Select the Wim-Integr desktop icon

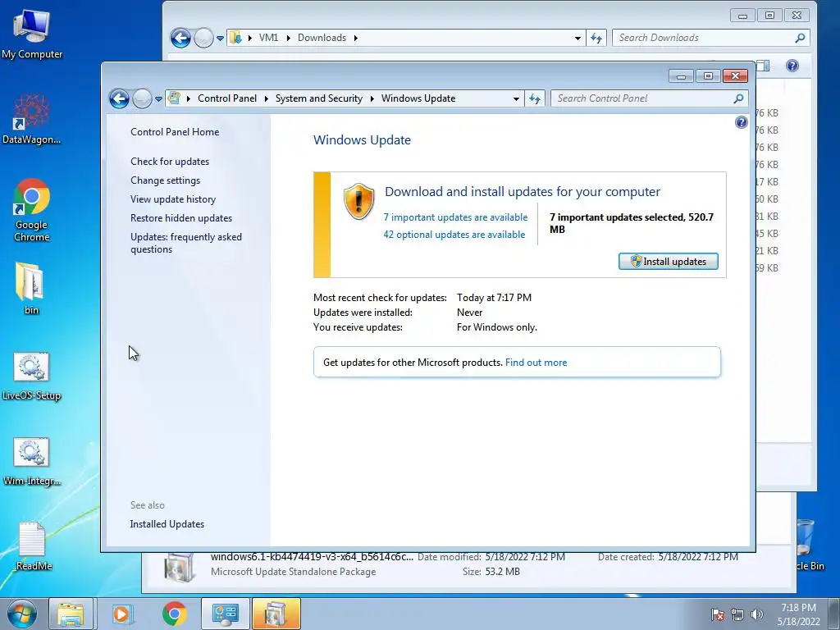pyautogui.click(x=31, y=461)
